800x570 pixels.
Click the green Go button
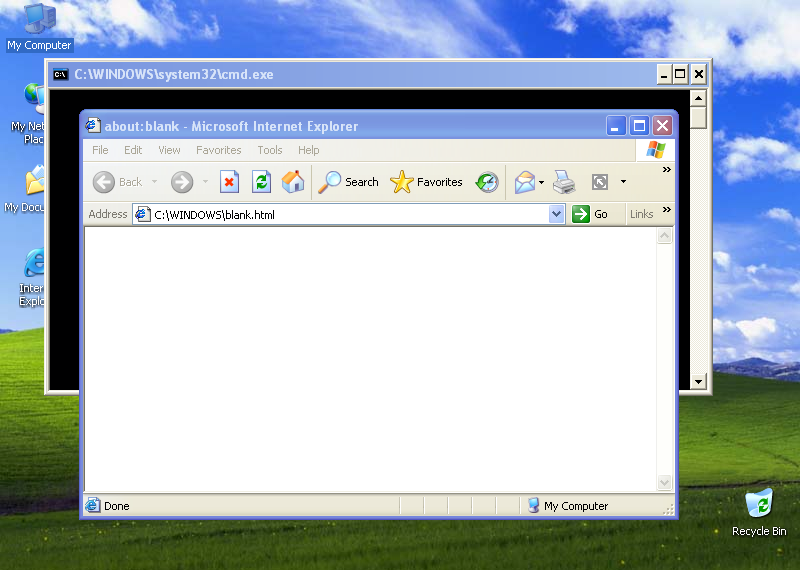coord(590,214)
